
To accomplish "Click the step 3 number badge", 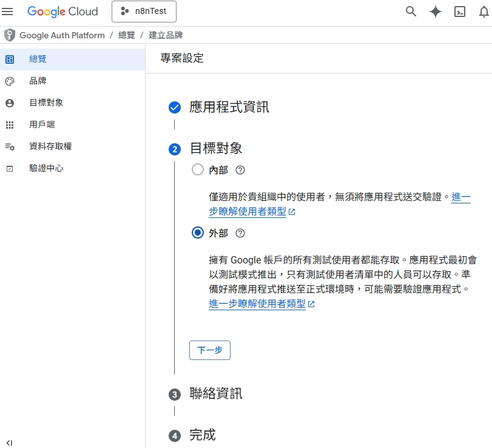I will (175, 395).
